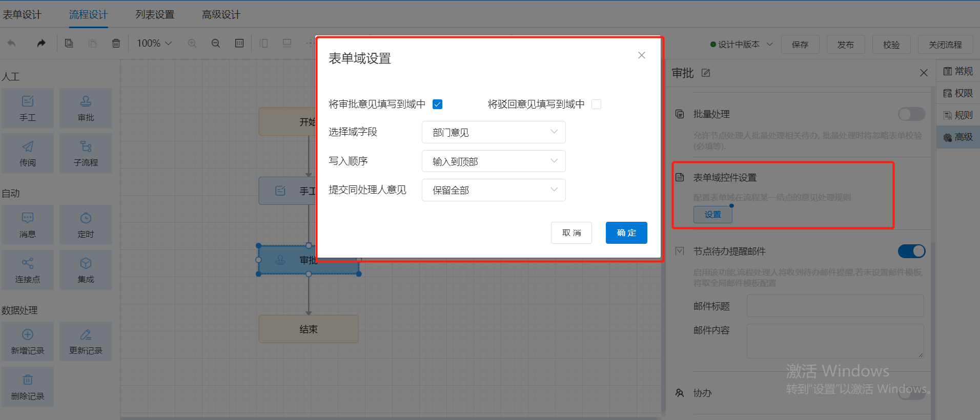Click the edit pencil icon next to 审批 title
Image resolution: width=980 pixels, height=420 pixels.
706,73
